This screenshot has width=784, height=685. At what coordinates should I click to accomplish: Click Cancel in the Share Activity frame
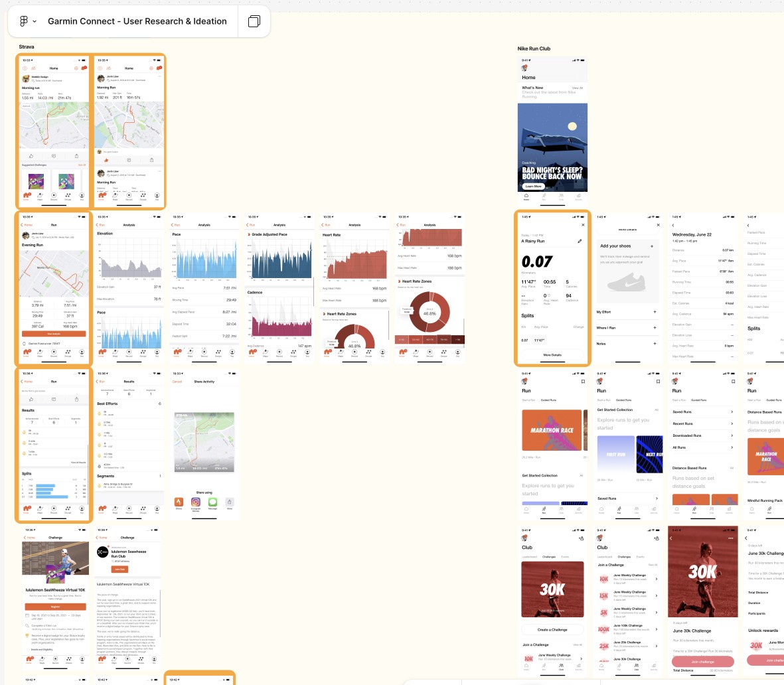pos(177,382)
